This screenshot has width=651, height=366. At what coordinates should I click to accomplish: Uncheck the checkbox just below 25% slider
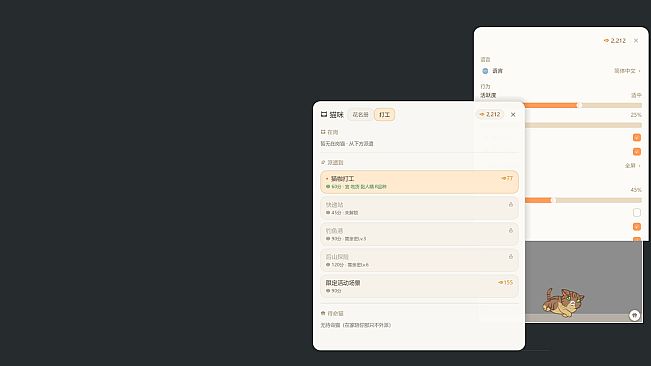(x=636, y=137)
